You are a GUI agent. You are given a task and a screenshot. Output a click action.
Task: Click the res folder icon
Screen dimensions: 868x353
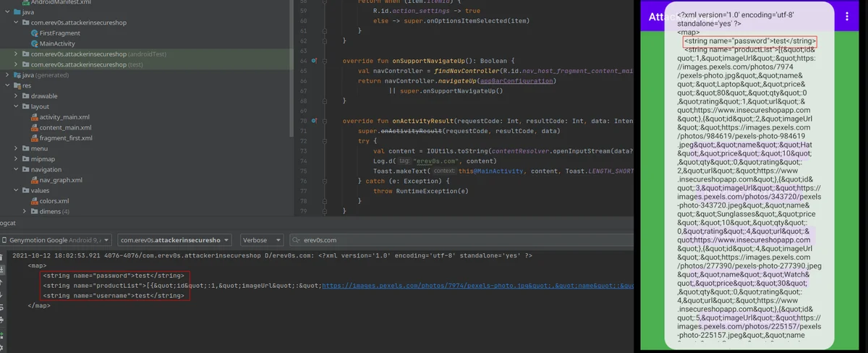[17, 85]
